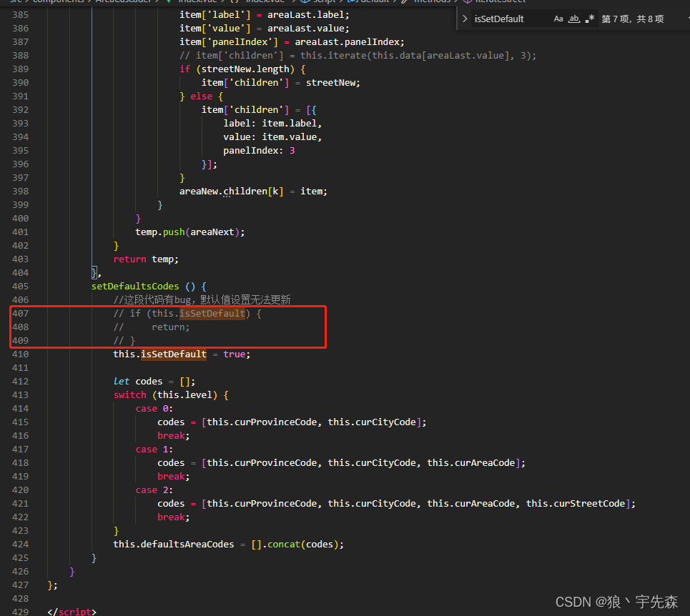Screen dimensions: 690x616
Task: Click highlighted isSetDefault in commented if statement
Action: pos(212,314)
